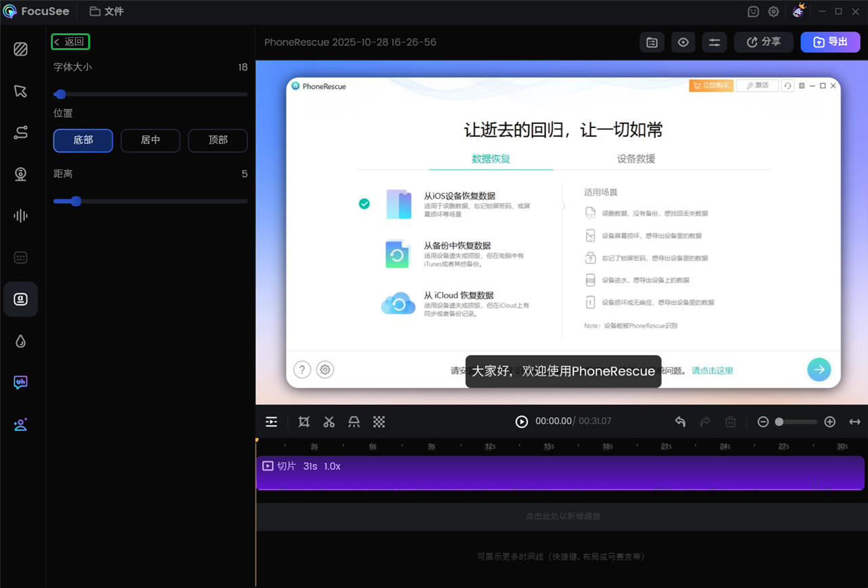Toggle the preview eye icon
This screenshot has height=588, width=868.
(x=683, y=42)
